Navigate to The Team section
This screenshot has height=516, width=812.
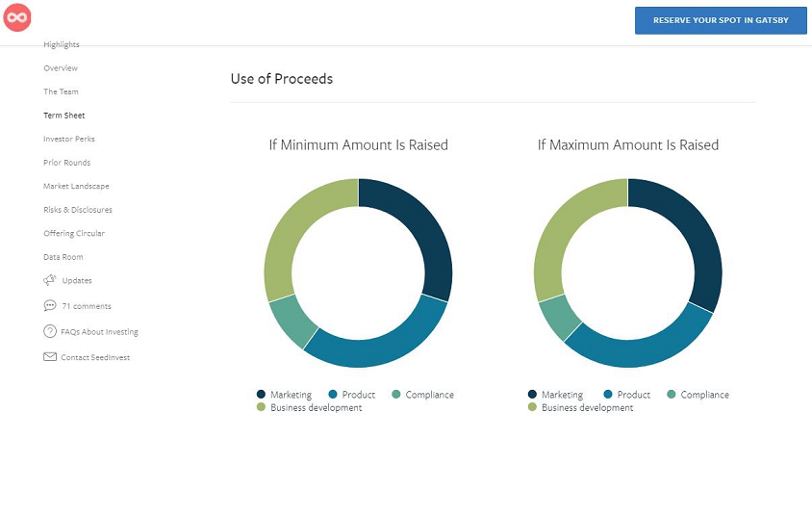coord(61,92)
